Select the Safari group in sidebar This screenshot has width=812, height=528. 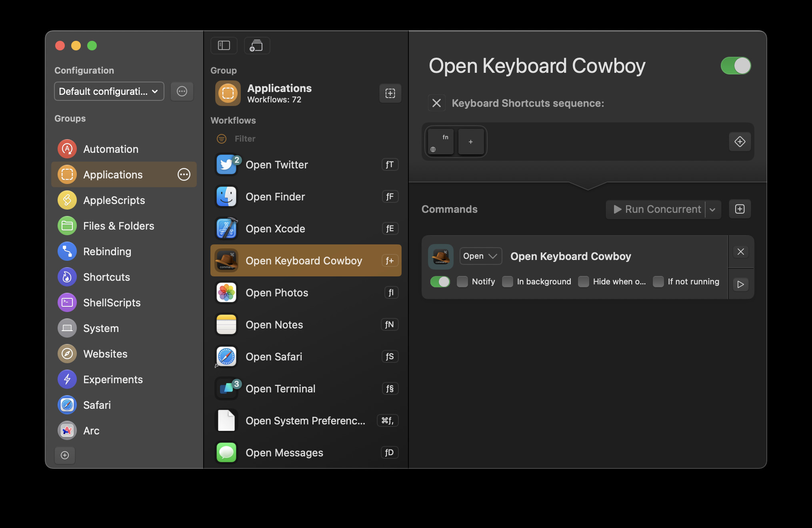124,405
